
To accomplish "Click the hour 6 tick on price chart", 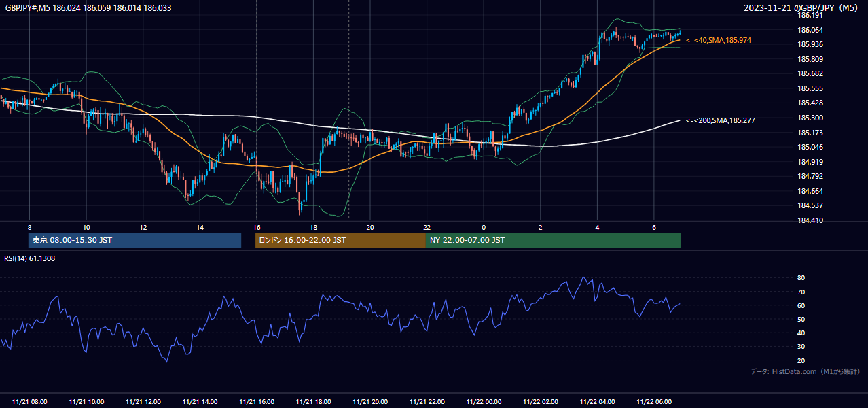I will [654, 227].
